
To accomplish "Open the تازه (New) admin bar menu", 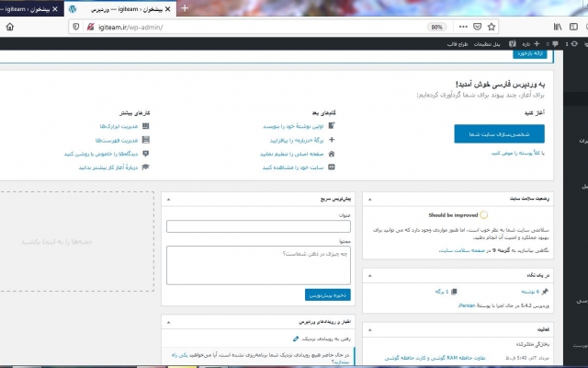I will pyautogui.click(x=531, y=43).
